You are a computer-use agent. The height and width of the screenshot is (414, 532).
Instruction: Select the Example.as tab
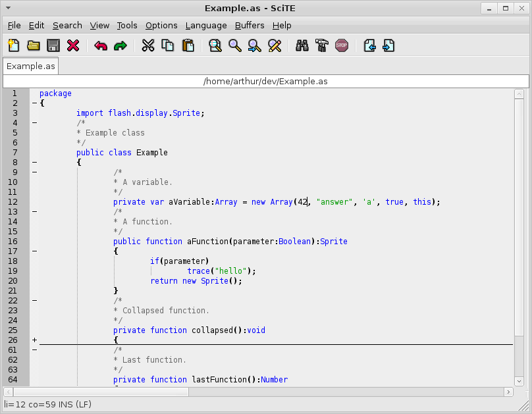point(31,66)
